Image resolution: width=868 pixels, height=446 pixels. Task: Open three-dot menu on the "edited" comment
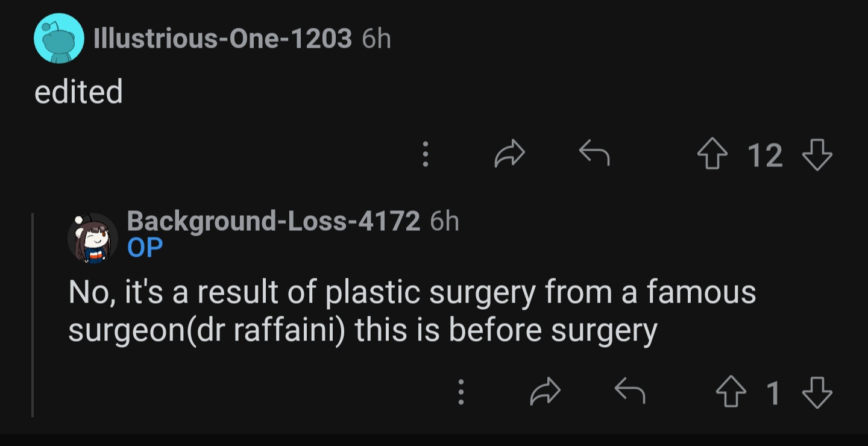(x=426, y=154)
